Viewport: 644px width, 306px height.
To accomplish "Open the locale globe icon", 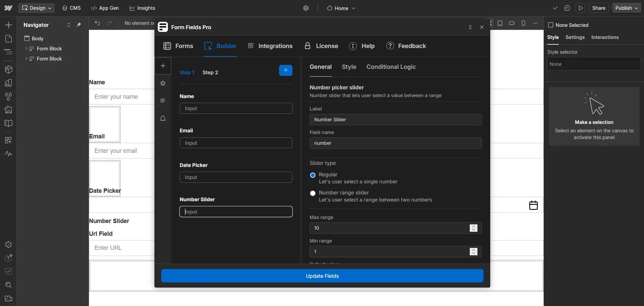I will tap(306, 8).
